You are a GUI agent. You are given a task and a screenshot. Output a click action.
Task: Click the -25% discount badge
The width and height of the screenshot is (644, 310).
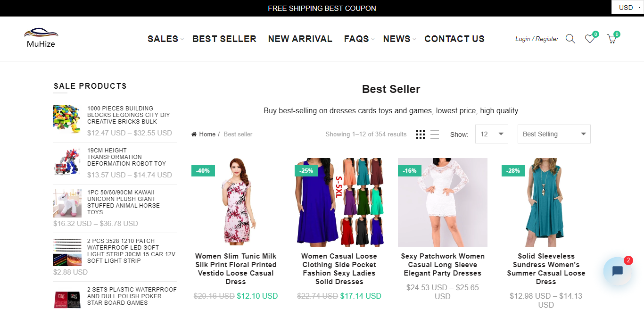[306, 170]
